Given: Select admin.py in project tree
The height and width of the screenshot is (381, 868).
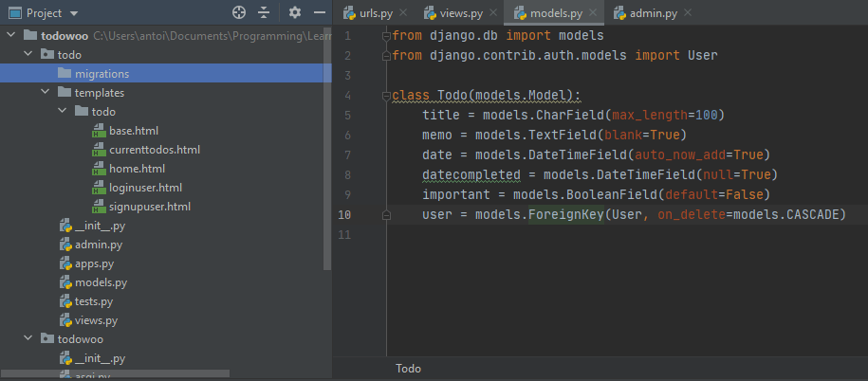Looking at the screenshot, I should (99, 245).
